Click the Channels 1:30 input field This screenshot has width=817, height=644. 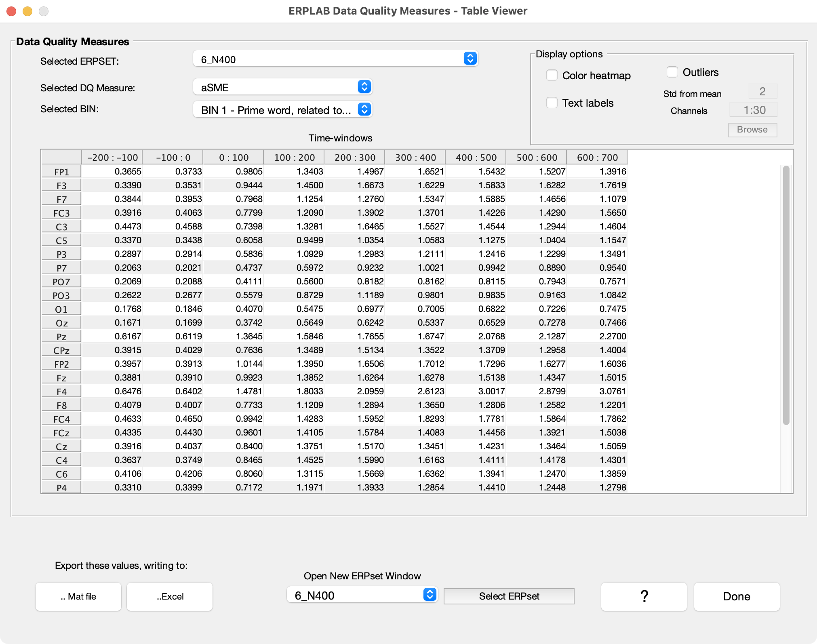(754, 110)
